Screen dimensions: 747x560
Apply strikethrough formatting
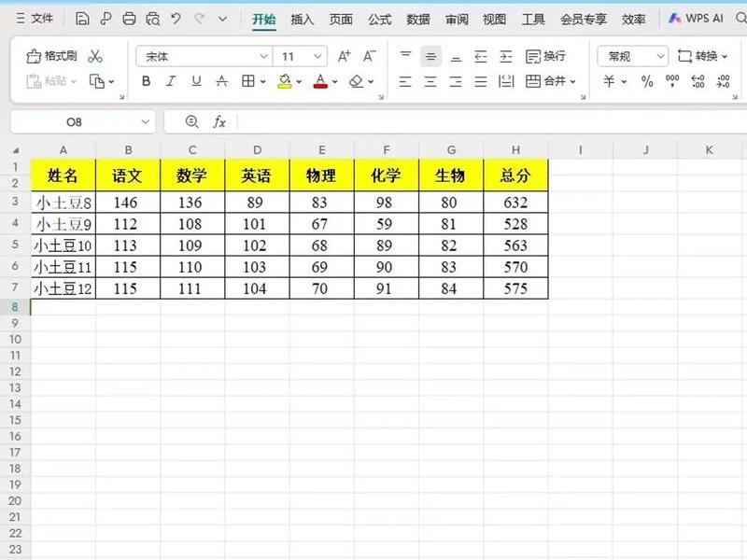coord(221,81)
